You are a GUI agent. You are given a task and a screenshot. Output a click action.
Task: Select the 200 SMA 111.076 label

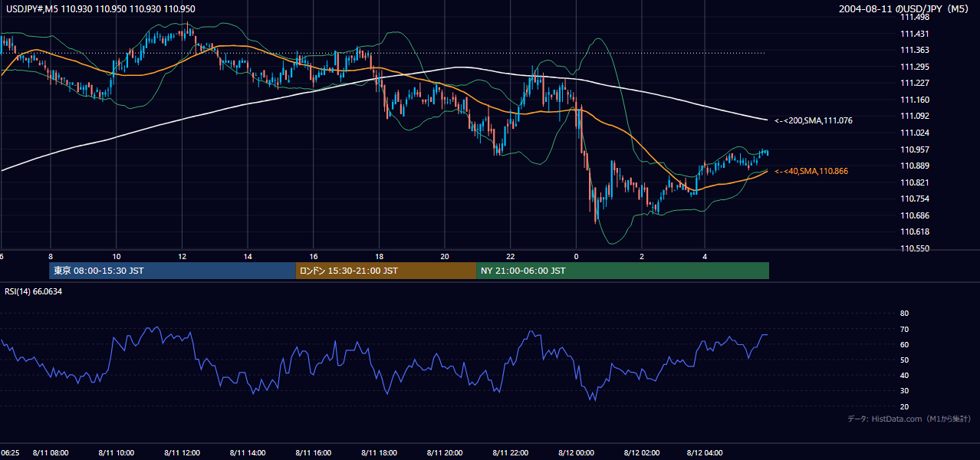click(814, 120)
